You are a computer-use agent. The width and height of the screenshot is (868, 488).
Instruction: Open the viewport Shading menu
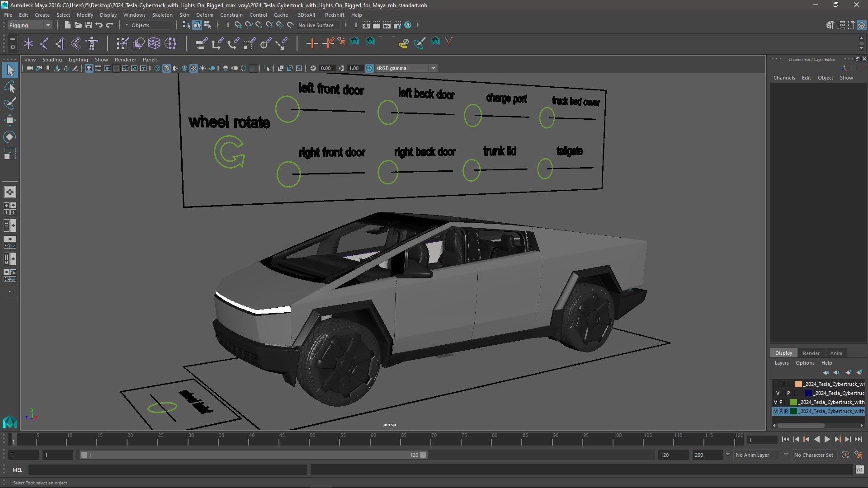[x=52, y=60]
